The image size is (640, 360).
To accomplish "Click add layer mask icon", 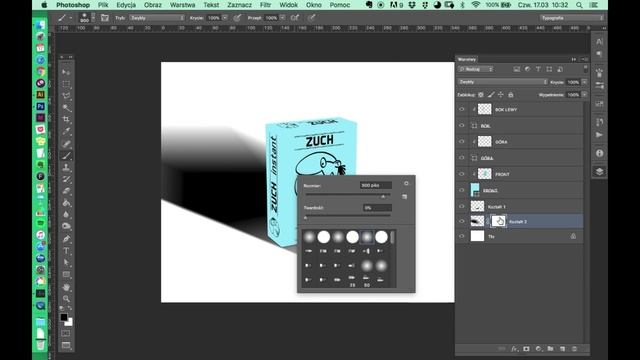I will (x=526, y=349).
